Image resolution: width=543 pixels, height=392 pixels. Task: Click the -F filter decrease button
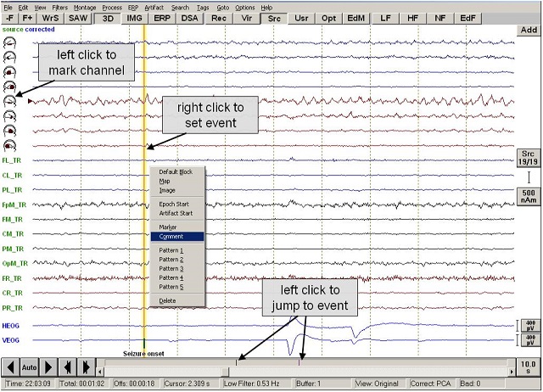[x=9, y=17]
